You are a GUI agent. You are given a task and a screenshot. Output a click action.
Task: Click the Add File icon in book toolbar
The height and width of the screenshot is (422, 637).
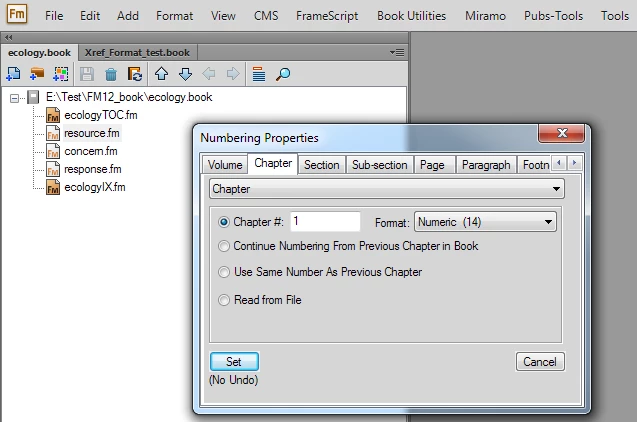click(x=13, y=74)
